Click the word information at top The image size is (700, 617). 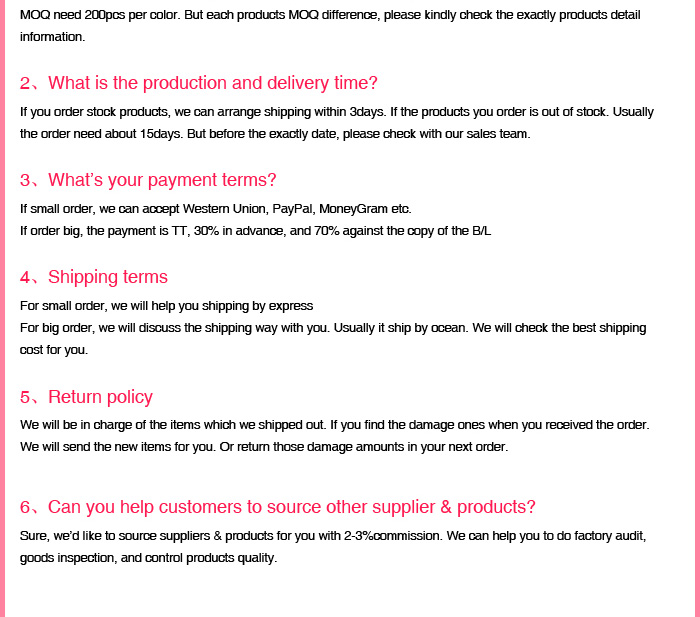click(x=52, y=37)
